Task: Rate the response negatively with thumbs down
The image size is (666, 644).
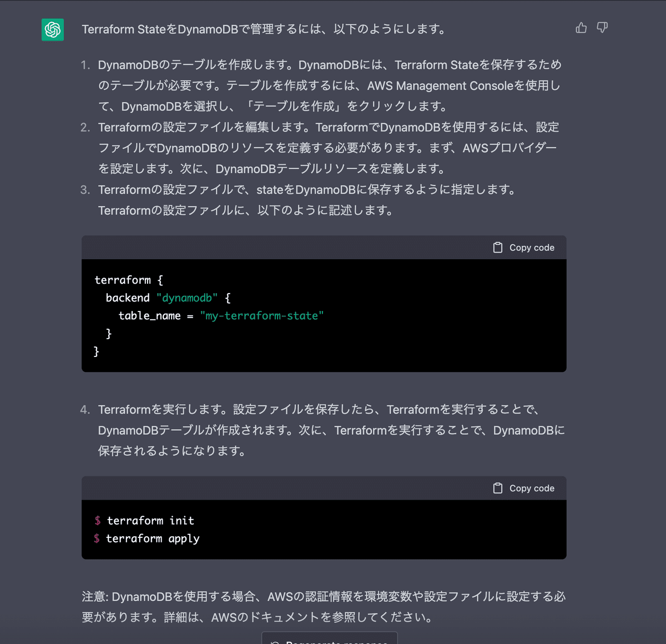Action: coord(602,28)
